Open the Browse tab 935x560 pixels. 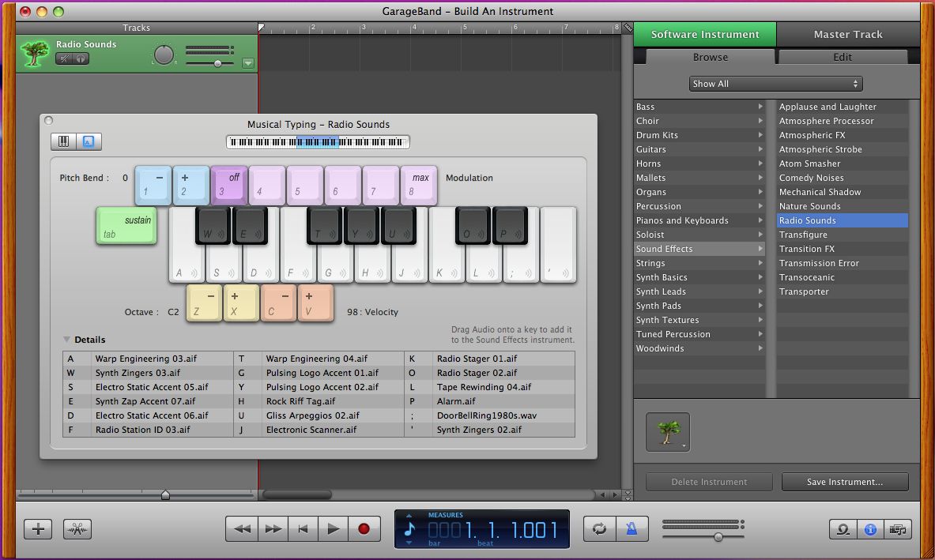coord(711,57)
